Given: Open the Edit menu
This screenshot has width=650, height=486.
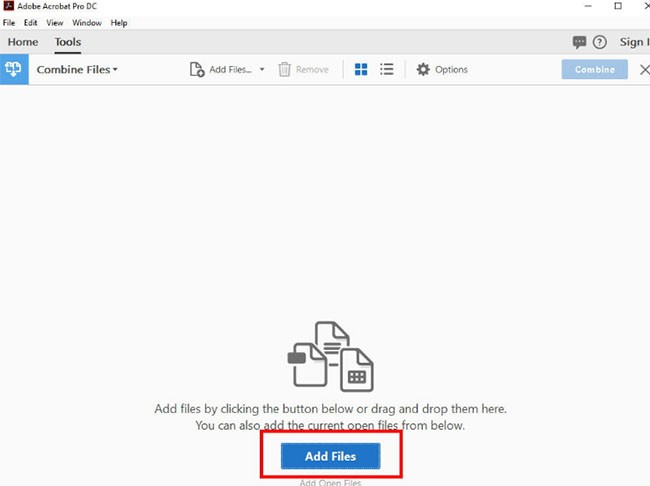Looking at the screenshot, I should (31, 22).
